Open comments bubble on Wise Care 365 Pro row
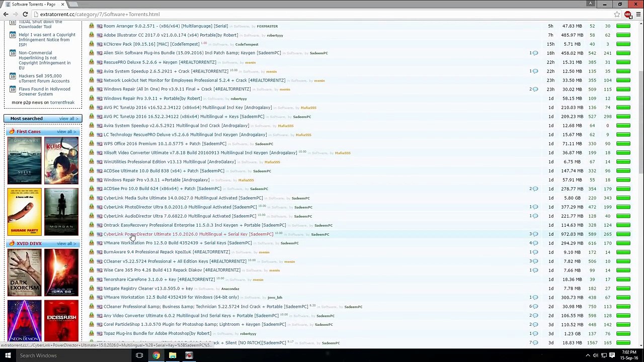644x362 pixels. (x=535, y=270)
